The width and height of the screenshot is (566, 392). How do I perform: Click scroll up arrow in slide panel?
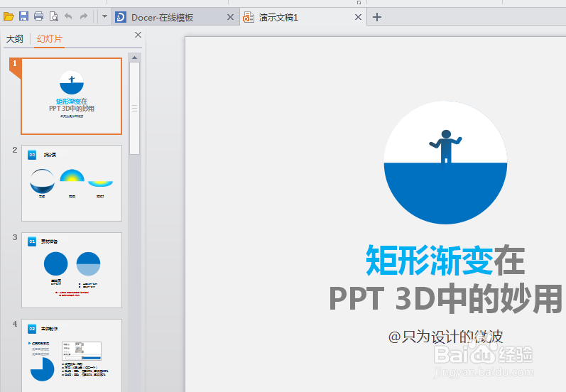point(135,58)
